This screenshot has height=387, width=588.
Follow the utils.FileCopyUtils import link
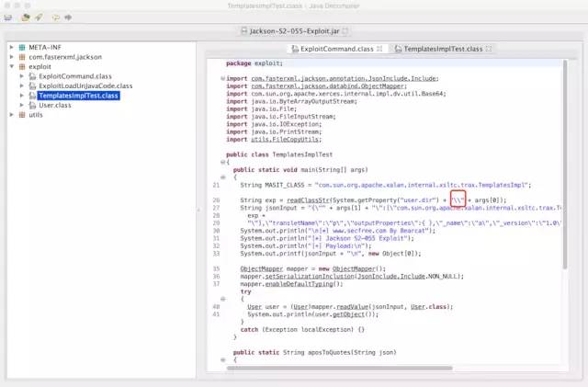[286, 139]
